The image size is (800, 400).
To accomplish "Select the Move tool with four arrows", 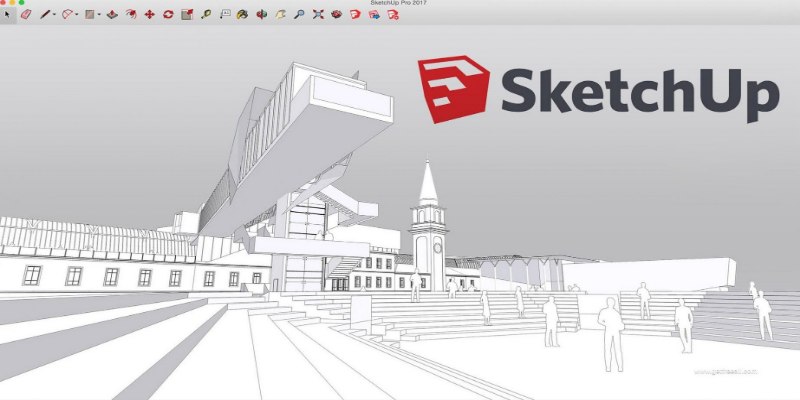I will [x=149, y=15].
